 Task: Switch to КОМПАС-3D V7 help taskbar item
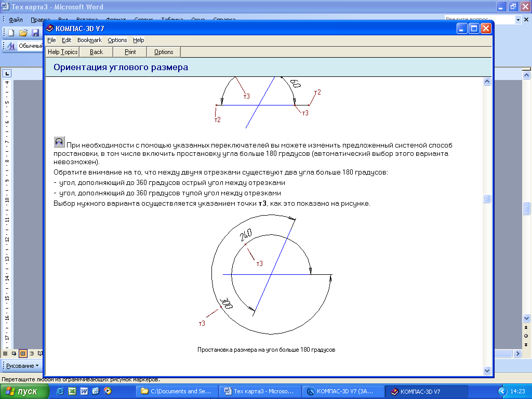tap(427, 391)
